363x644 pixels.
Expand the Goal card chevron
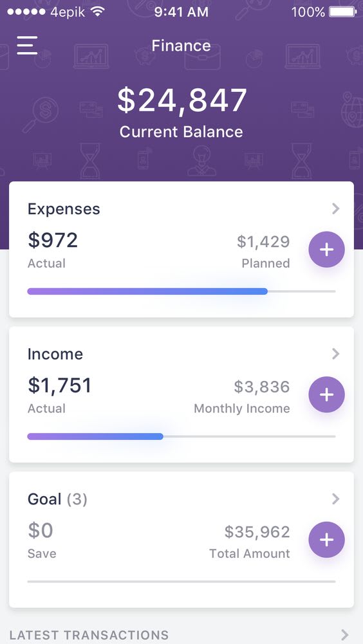click(335, 499)
